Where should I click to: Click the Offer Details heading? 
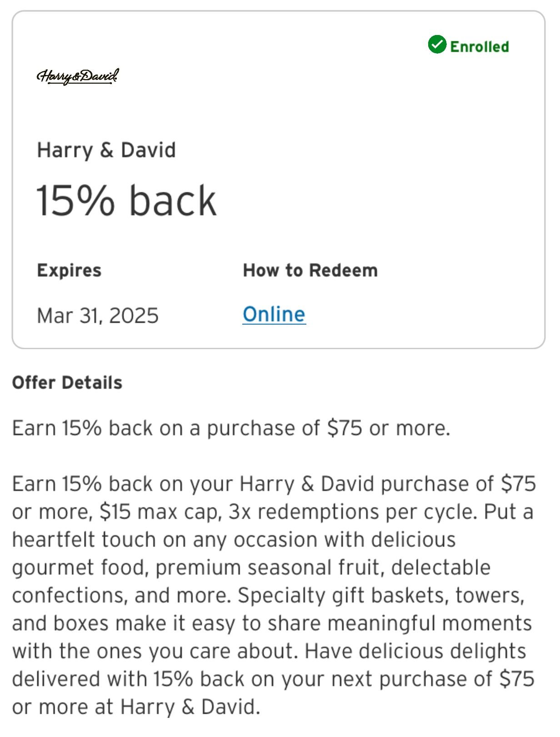[67, 383]
